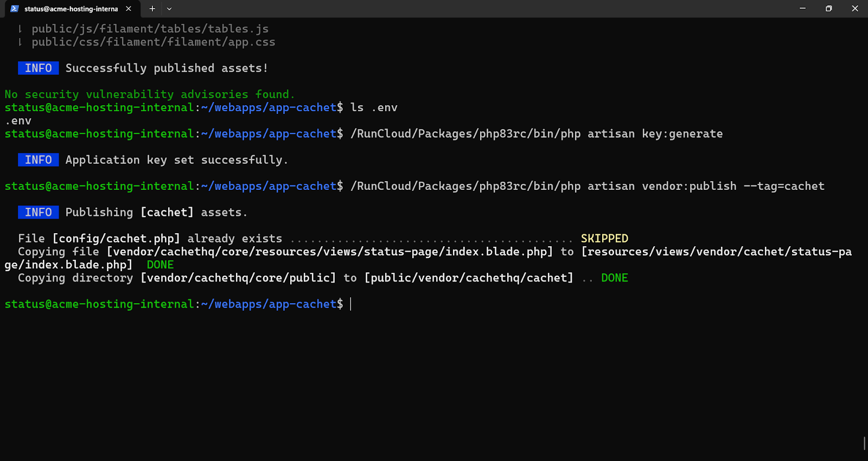Select the status@acme-hosting-internal tab
This screenshot has height=461, width=868.
pos(71,9)
